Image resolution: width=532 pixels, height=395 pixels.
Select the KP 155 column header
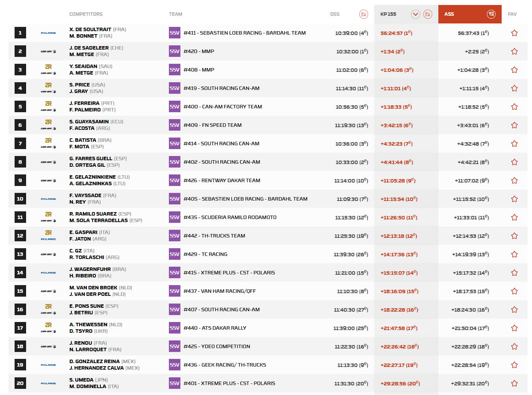tap(388, 14)
